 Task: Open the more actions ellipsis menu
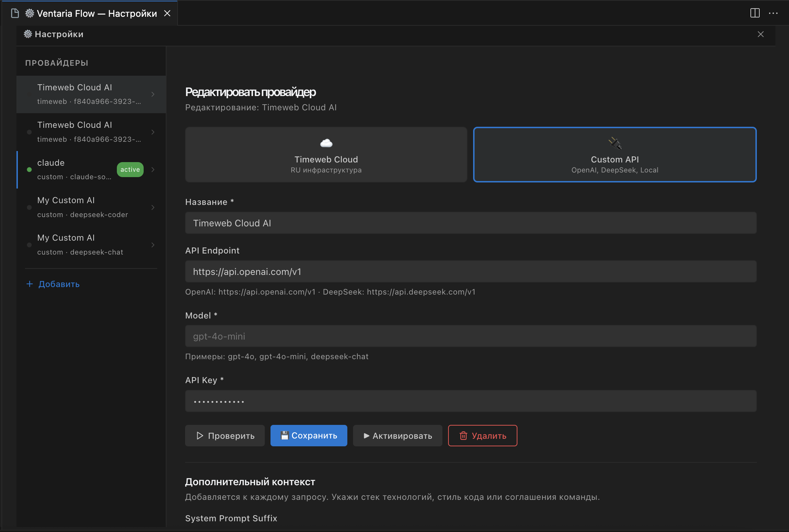tap(773, 13)
